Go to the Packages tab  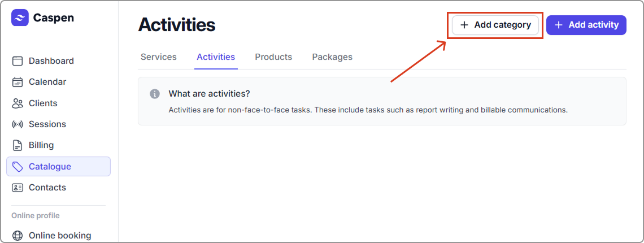(332, 57)
